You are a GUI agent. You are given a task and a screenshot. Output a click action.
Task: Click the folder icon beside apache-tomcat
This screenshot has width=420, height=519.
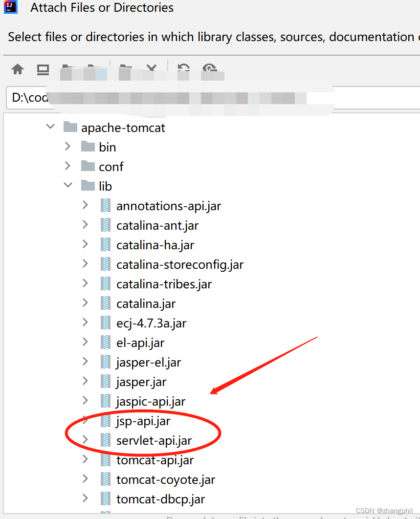click(70, 127)
